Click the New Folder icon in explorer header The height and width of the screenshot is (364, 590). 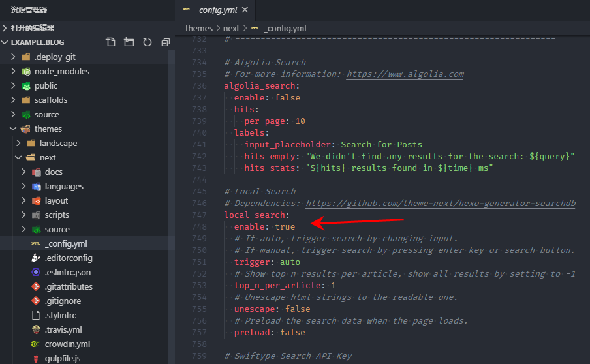point(129,42)
